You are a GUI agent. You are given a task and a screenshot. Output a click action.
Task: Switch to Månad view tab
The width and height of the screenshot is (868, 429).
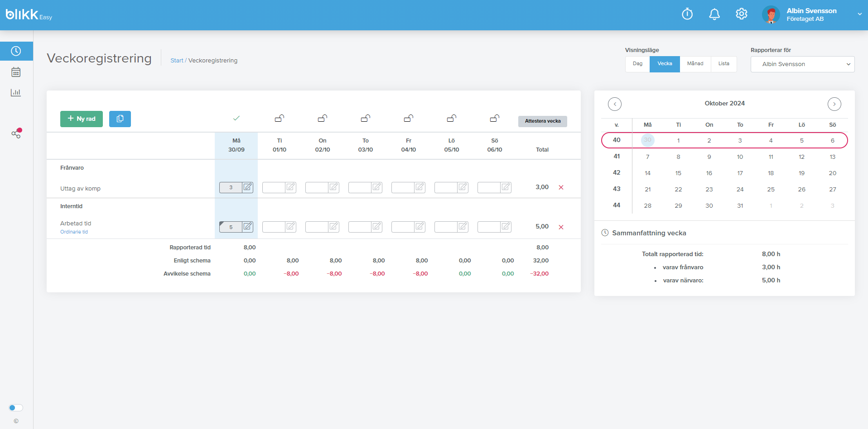click(695, 64)
